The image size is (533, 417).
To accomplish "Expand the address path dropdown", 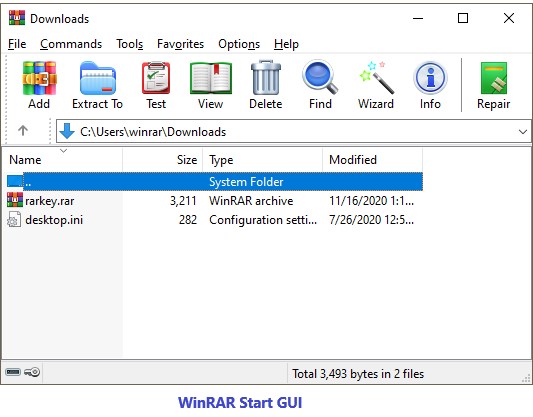I will click(x=523, y=132).
